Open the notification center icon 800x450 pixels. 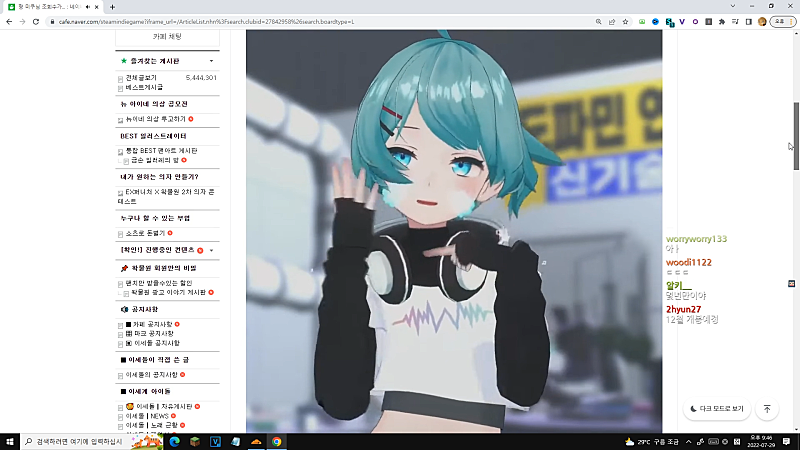(x=786, y=442)
